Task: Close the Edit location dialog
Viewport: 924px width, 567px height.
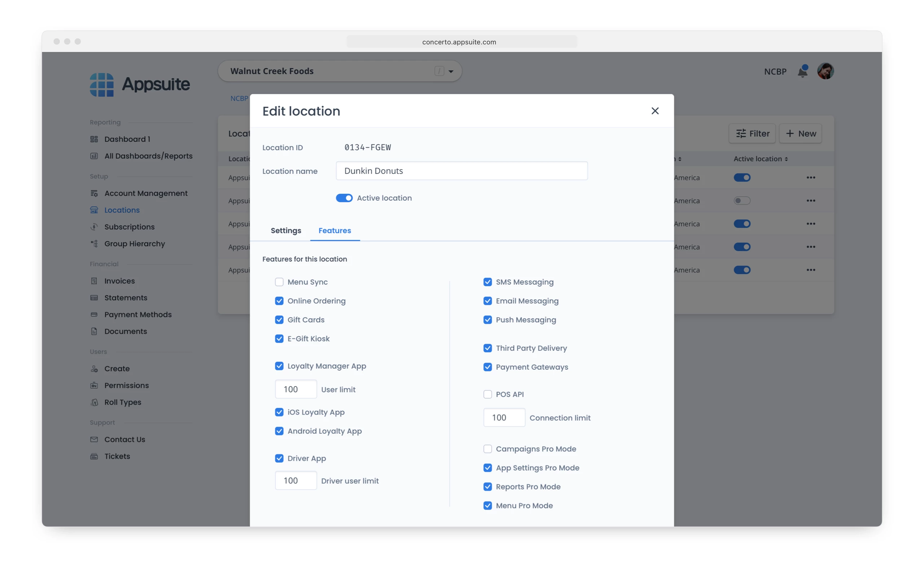Action: (655, 111)
